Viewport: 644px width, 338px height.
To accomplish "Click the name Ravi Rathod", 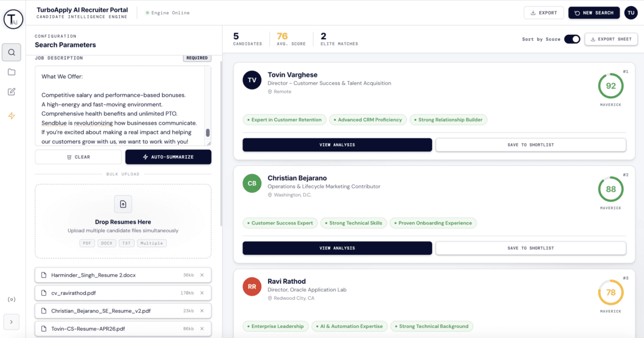I will (x=287, y=281).
